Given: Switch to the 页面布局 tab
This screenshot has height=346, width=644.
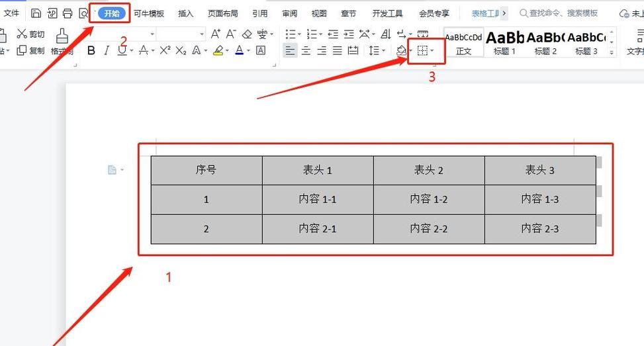Looking at the screenshot, I should pyautogui.click(x=222, y=13).
